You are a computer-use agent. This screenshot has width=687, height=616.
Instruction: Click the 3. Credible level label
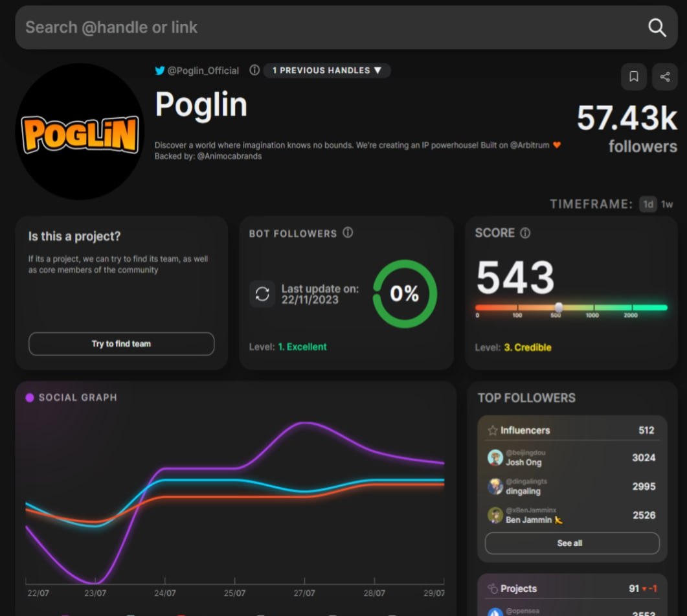click(x=528, y=348)
